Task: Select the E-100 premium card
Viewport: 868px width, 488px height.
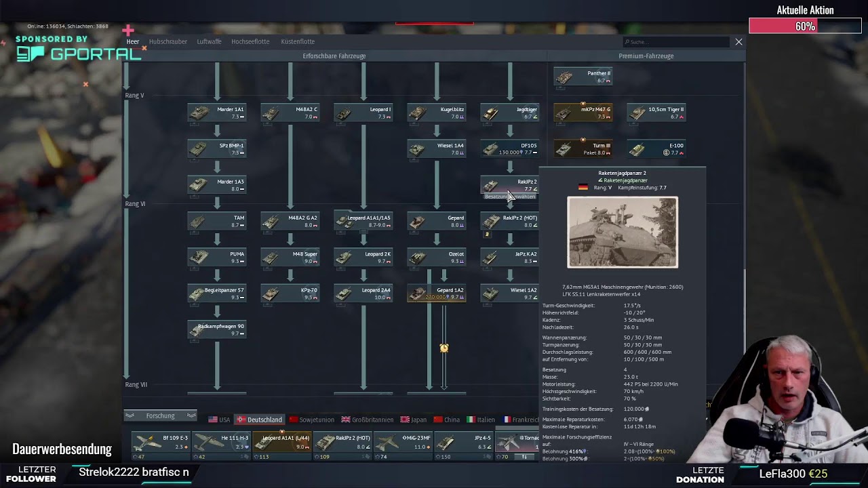Action: click(656, 149)
